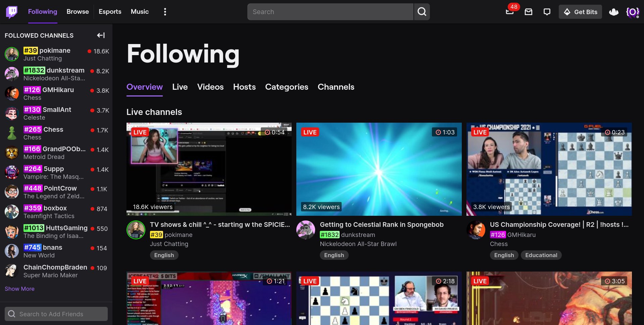This screenshot has height=325, width=644.
Task: Select the Overview tab
Action: click(145, 87)
